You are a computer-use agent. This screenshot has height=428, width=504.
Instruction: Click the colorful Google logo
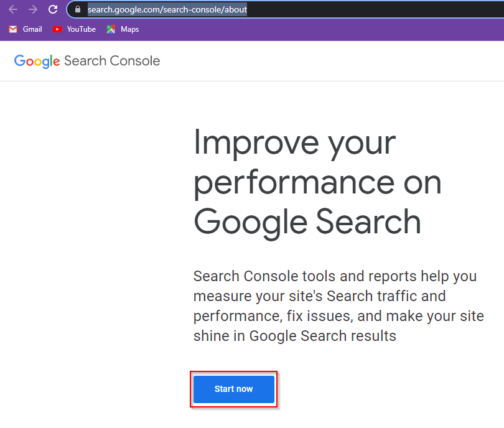pyautogui.click(x=37, y=61)
